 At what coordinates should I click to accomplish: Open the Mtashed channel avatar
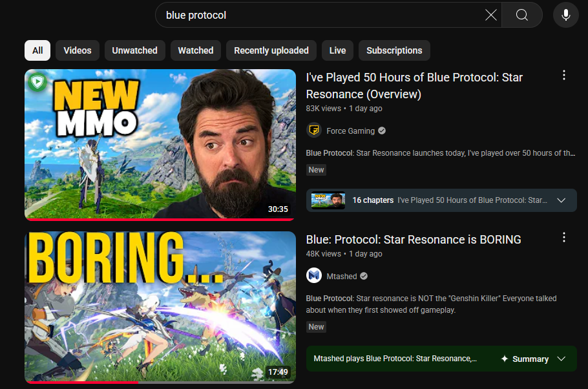[x=314, y=276]
